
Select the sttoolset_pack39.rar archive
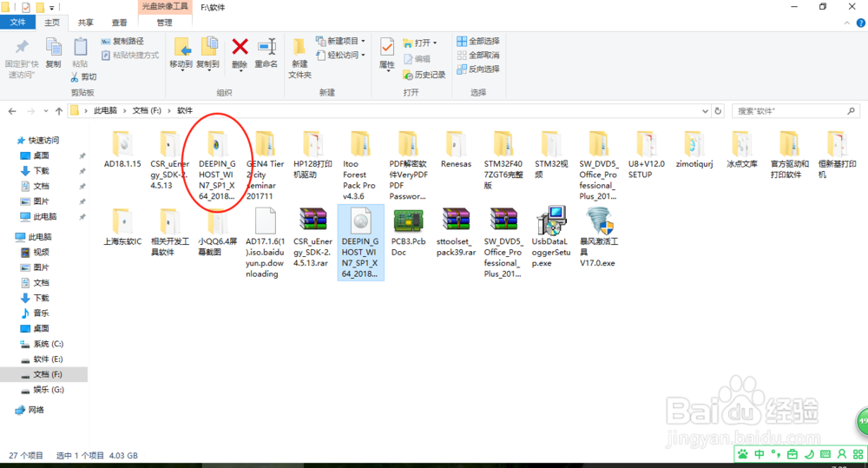tap(457, 232)
